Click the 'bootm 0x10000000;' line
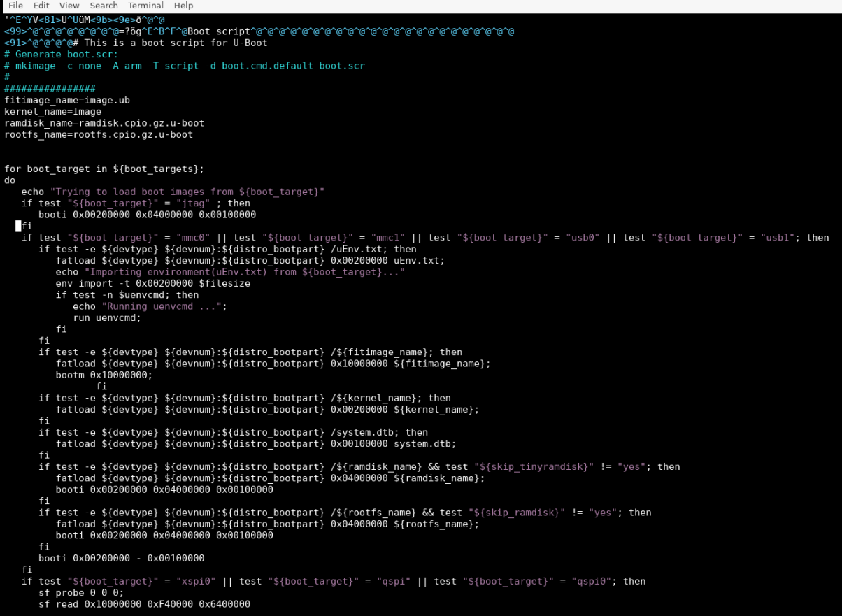The width and height of the screenshot is (842, 616). 104,375
